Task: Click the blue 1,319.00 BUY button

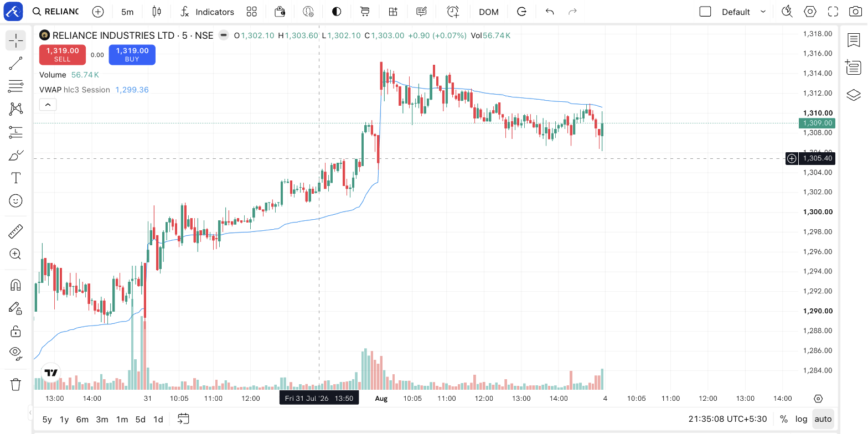Action: pos(132,54)
